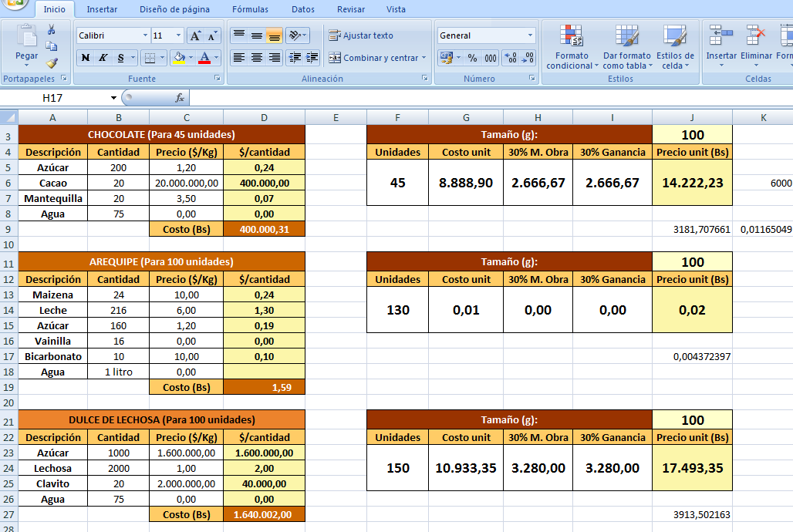Screen dimensions: 793x532
Task: Open Formato condicional menu
Action: pyautogui.click(x=572, y=46)
